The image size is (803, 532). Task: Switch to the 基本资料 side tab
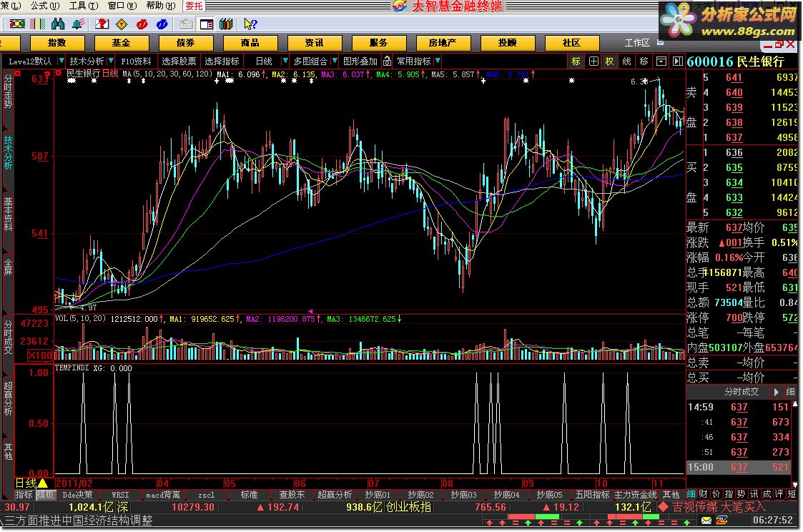pos(8,213)
